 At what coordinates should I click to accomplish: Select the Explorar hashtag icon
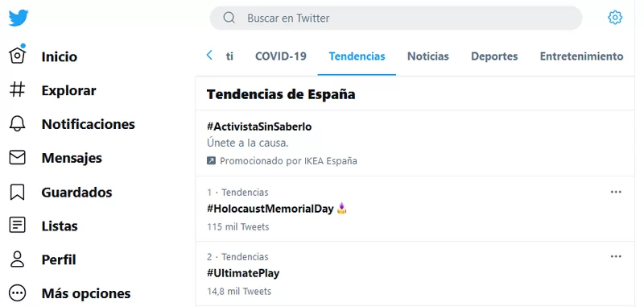[x=17, y=89]
